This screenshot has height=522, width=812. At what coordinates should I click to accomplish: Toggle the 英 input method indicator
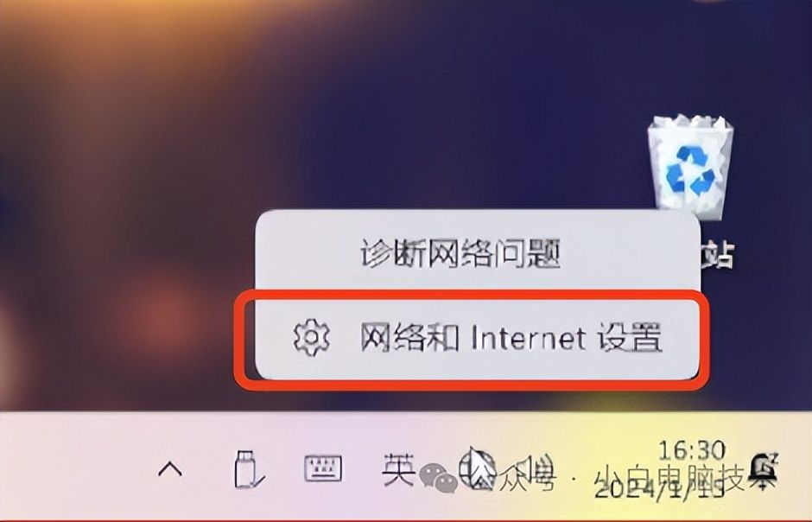pos(399,468)
